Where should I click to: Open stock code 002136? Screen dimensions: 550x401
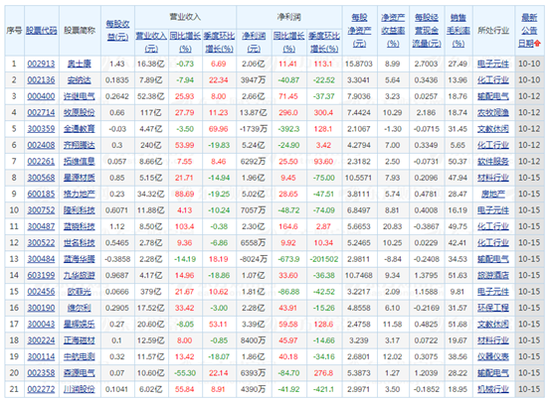41,80
